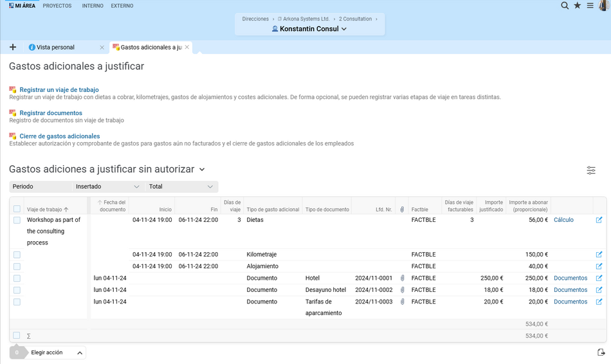Image resolution: width=611 pixels, height=364 pixels.
Task: Edit the Alojamiento row via edit icon
Action: (599, 266)
